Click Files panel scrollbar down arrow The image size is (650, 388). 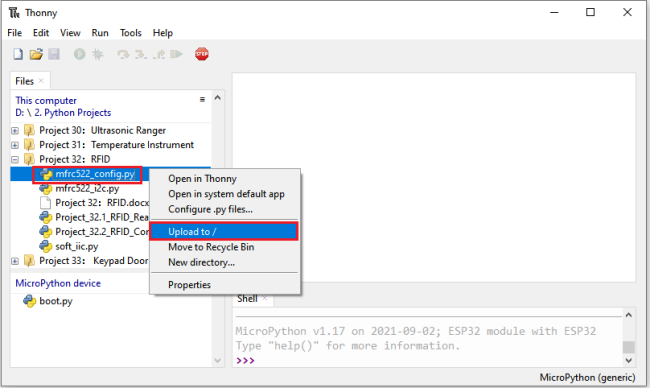pos(218,361)
